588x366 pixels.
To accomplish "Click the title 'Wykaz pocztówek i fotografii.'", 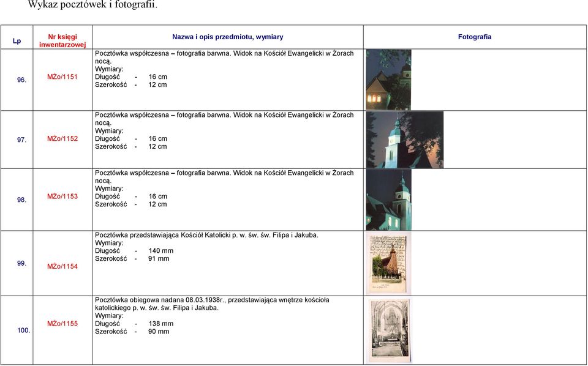I will pyautogui.click(x=92, y=5).
